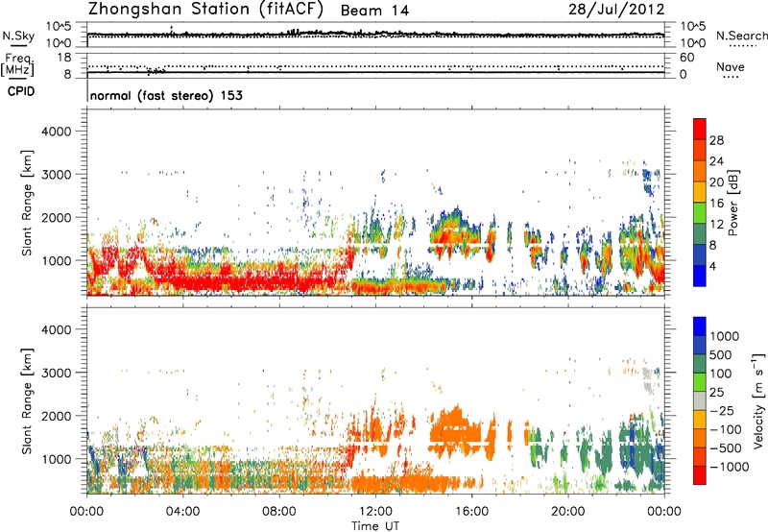
Task: Click "Slant Range [km]" label of the velocity panel
Action: pos(27,401)
